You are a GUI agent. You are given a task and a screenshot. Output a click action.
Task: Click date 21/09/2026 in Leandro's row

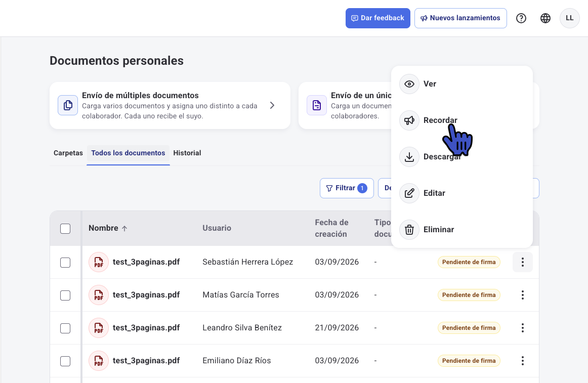click(337, 328)
